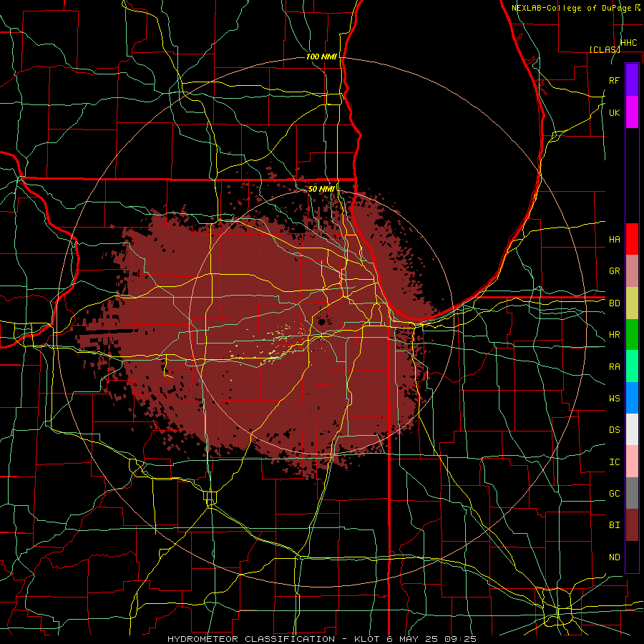Click the 50 NMI range ring label
Image resolution: width=644 pixels, height=644 pixels.
[321, 189]
